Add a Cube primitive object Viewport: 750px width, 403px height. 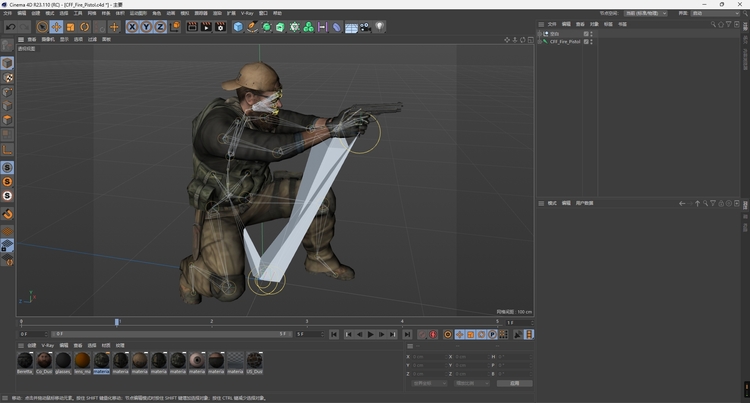click(238, 27)
